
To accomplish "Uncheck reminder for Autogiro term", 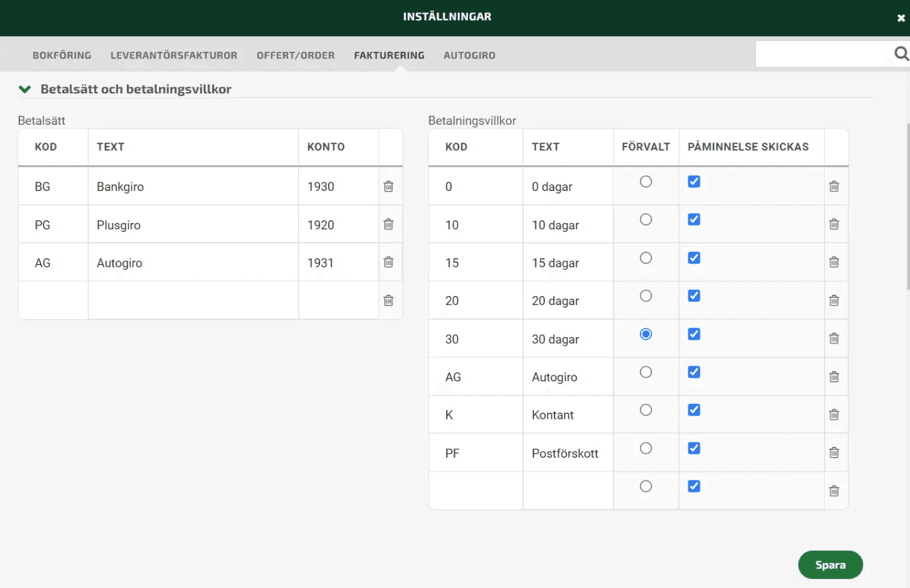I will [x=694, y=372].
